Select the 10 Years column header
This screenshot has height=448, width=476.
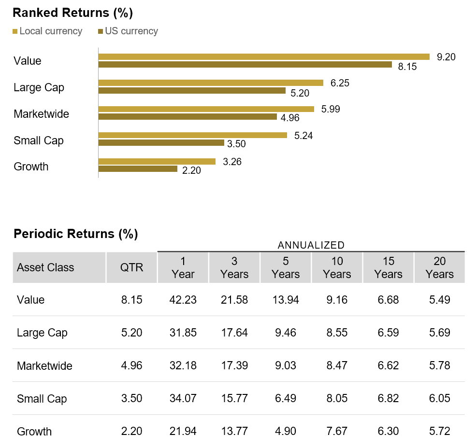pyautogui.click(x=337, y=267)
